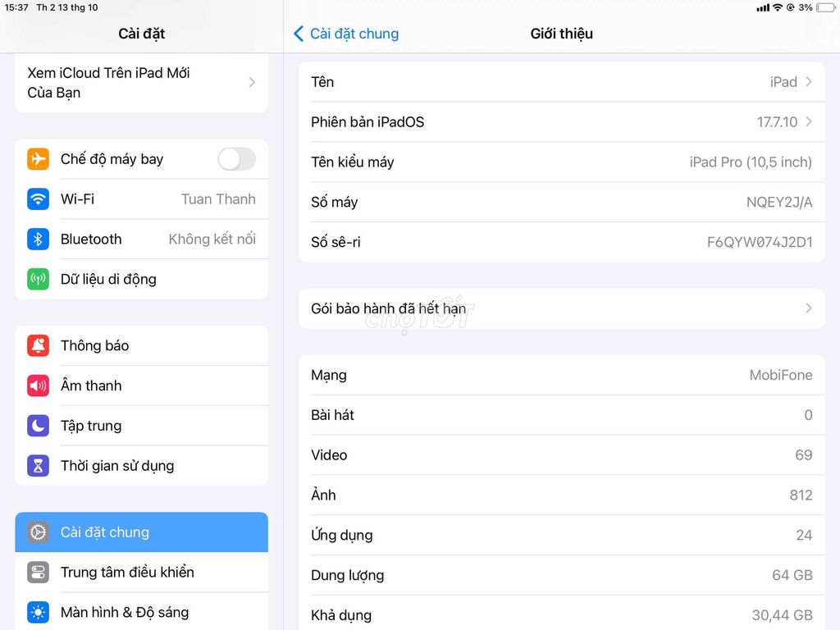Open the Bluetooth settings row
The width and height of the screenshot is (840, 630).
[142, 239]
